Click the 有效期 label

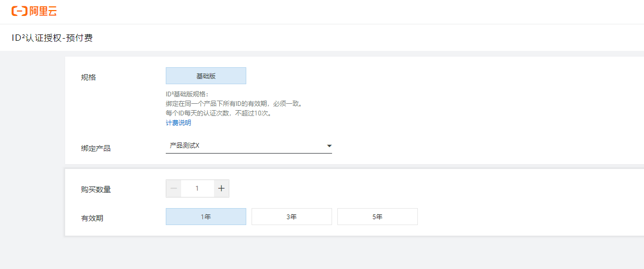point(92,218)
